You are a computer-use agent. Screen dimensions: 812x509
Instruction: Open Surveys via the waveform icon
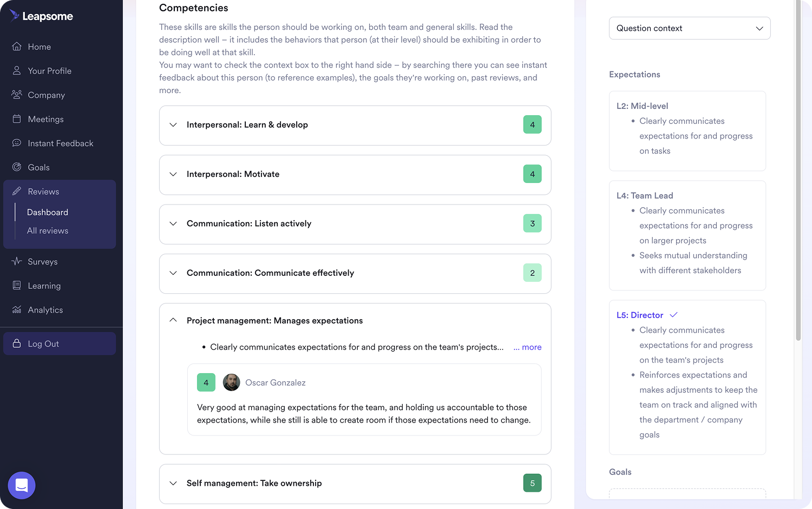pyautogui.click(x=17, y=261)
